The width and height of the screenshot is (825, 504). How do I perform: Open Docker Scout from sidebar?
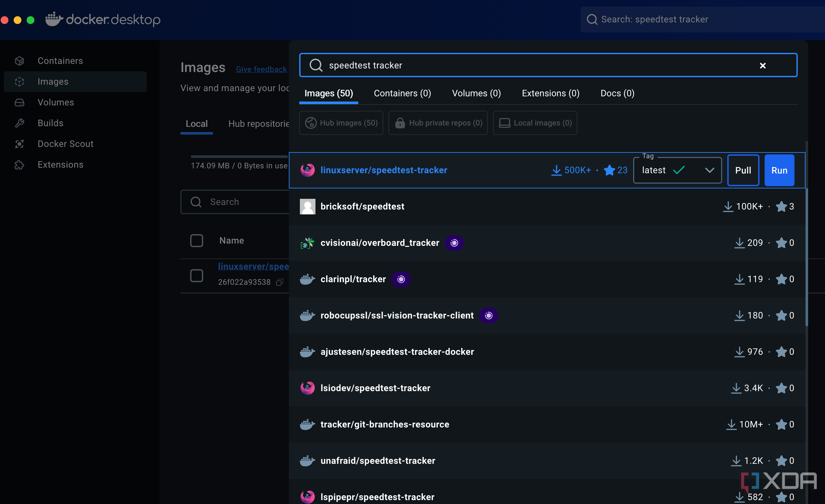[66, 143]
